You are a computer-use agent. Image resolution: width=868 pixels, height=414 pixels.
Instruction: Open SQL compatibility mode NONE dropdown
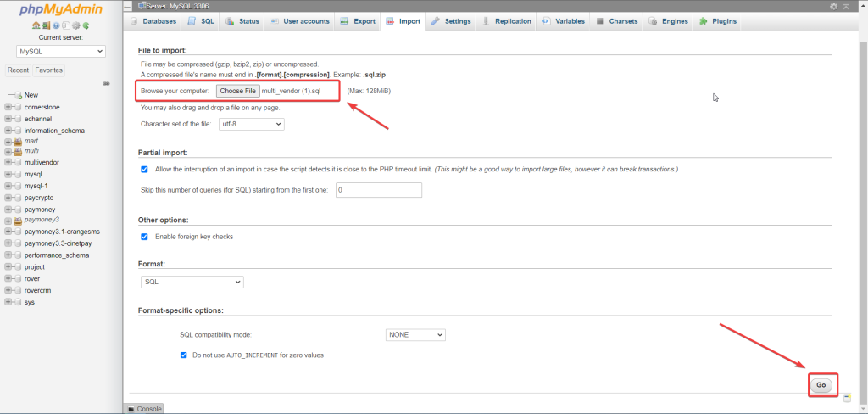[x=415, y=335]
